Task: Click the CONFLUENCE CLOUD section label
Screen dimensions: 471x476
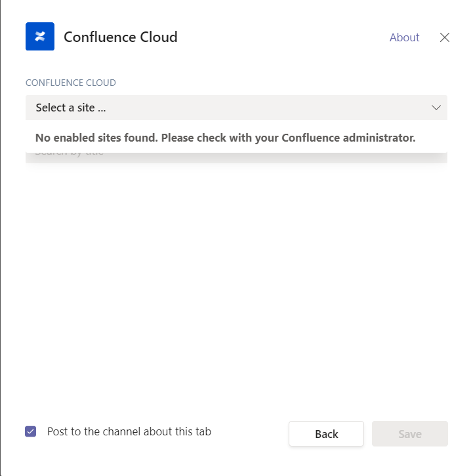Action: coord(71,83)
